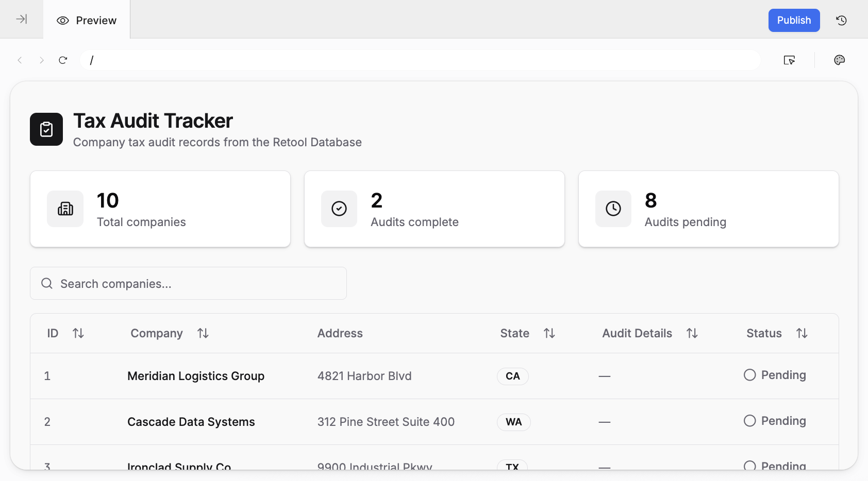Viewport: 868px width, 481px height.
Task: Select Meridian Logistics Group company name
Action: [x=196, y=376]
